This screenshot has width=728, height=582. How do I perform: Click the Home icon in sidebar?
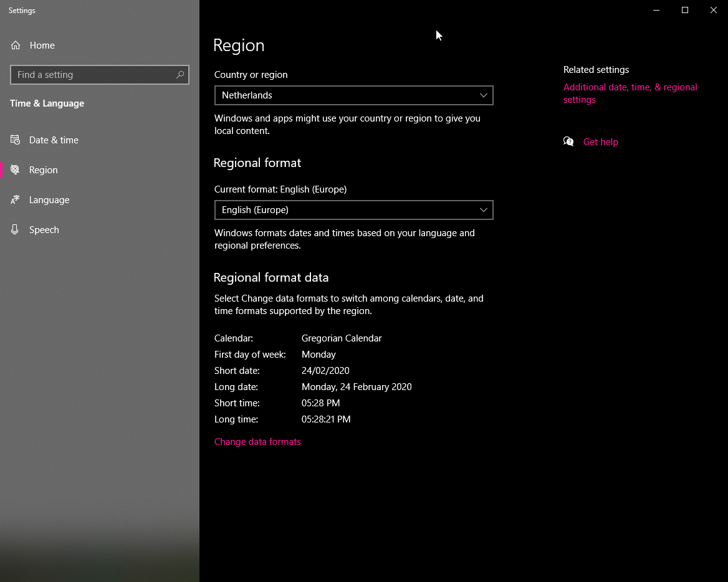(x=16, y=45)
